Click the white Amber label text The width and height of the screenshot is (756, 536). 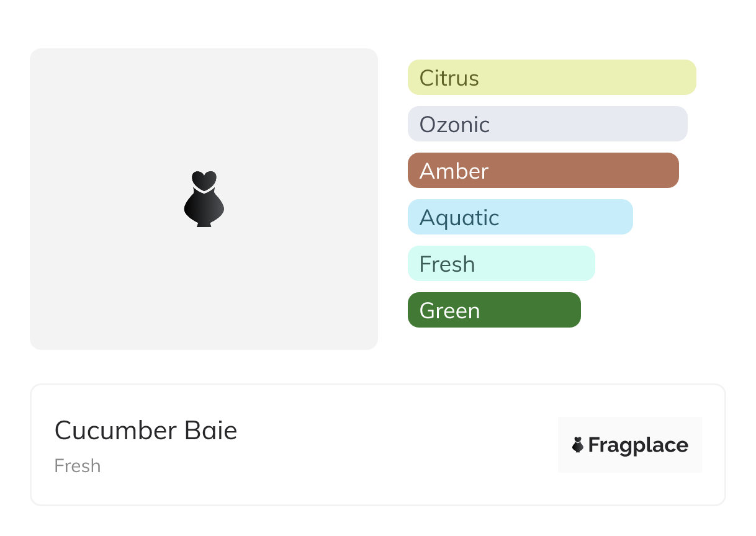tap(454, 171)
